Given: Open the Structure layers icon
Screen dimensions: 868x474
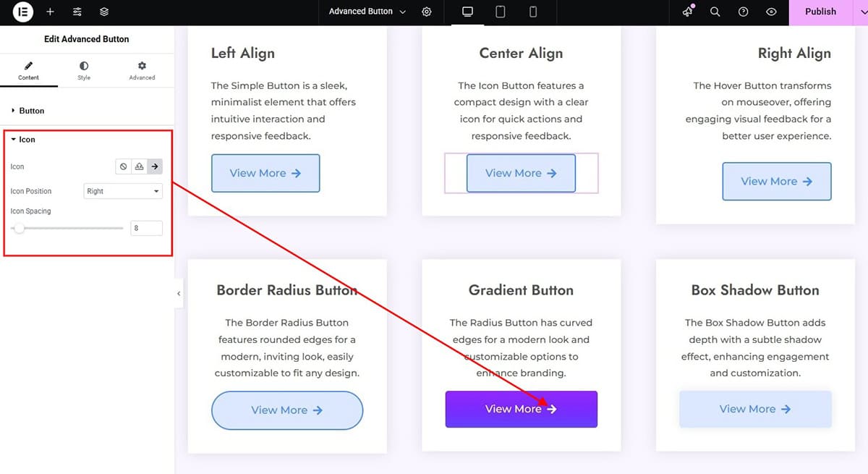Looking at the screenshot, I should tap(104, 12).
